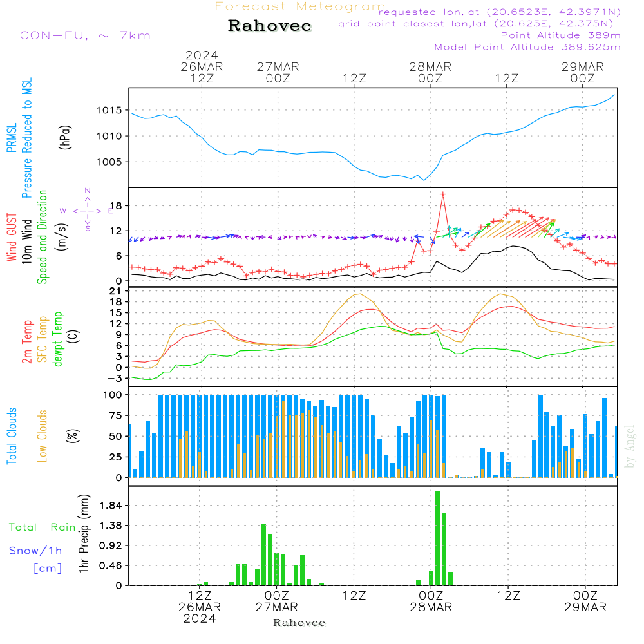Click the grid point closest lon,lat line
This screenshot has width=644, height=644.
pyautogui.click(x=476, y=24)
